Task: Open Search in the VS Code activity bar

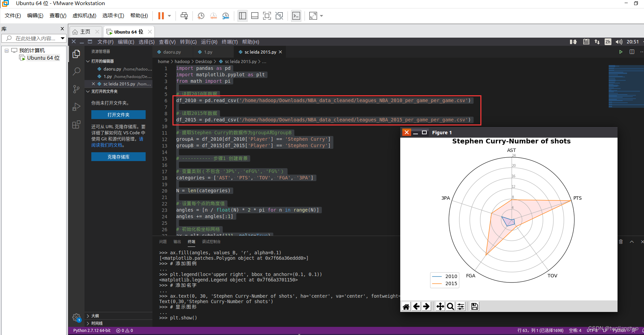Action: coord(76,71)
